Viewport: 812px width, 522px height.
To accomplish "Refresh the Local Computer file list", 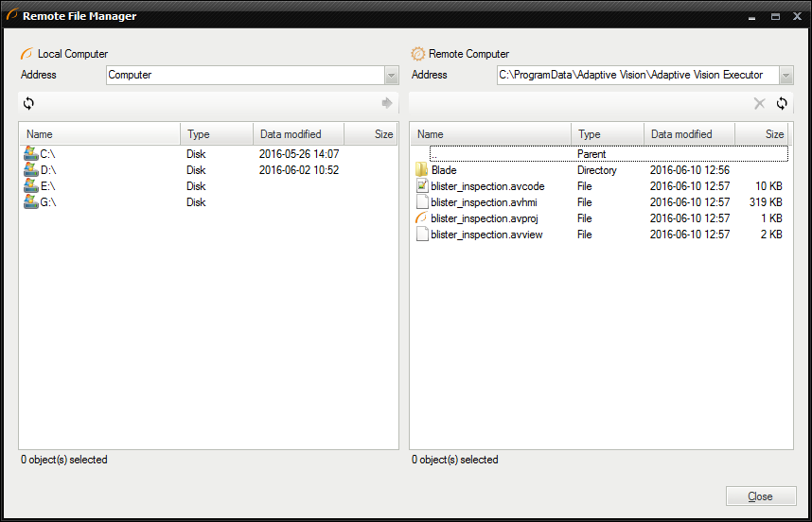I will (x=28, y=103).
